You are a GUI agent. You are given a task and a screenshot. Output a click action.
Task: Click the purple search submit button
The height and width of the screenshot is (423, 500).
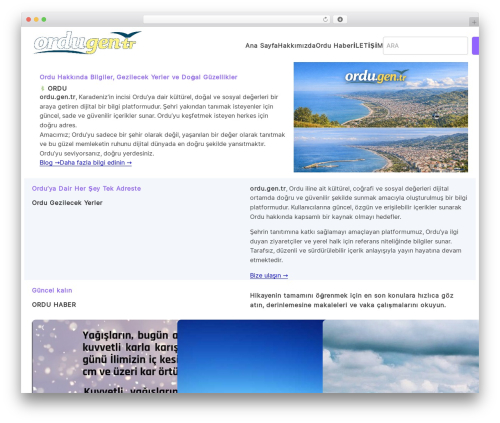pyautogui.click(x=476, y=46)
